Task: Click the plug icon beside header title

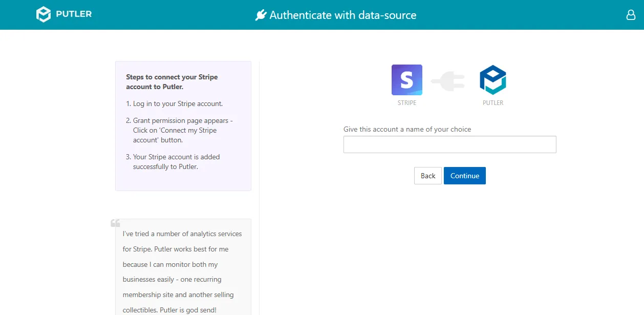Action: (261, 15)
